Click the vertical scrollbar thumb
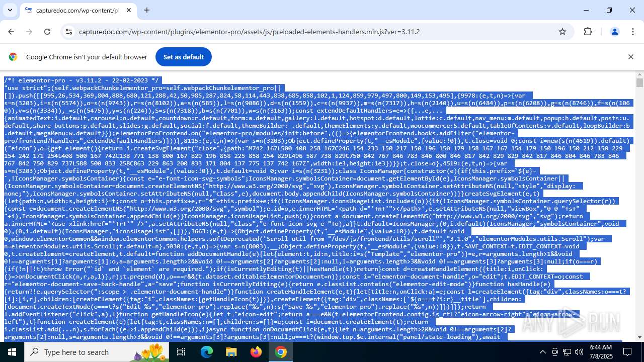Viewport: 644px width, 362px height. (639, 82)
